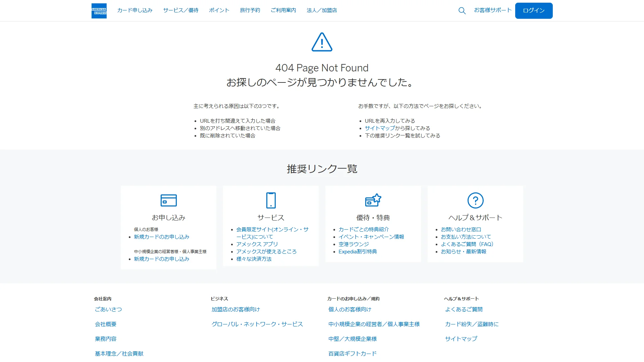Open the お知らせ・最新情報 link

click(464, 252)
